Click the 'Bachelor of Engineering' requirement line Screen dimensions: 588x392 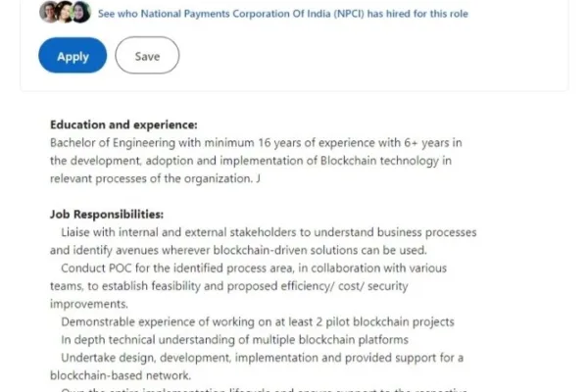point(256,143)
